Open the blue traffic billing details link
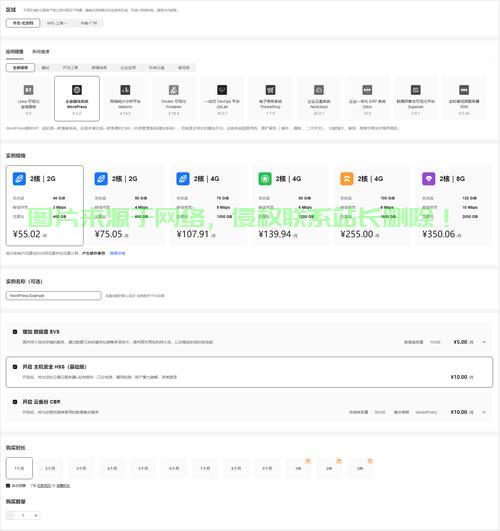500x531 pixels. 117,253
